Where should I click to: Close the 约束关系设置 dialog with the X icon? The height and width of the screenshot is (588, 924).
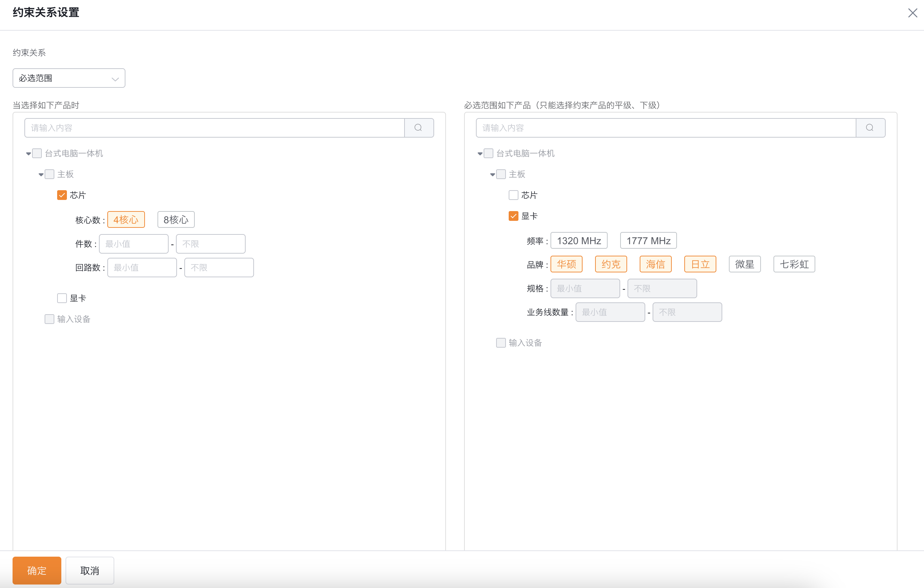[x=913, y=13]
